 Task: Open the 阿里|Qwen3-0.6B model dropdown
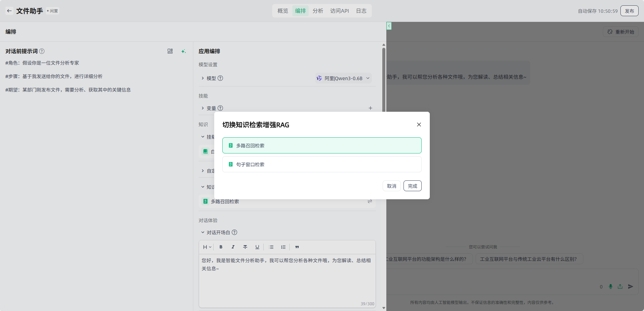(343, 78)
